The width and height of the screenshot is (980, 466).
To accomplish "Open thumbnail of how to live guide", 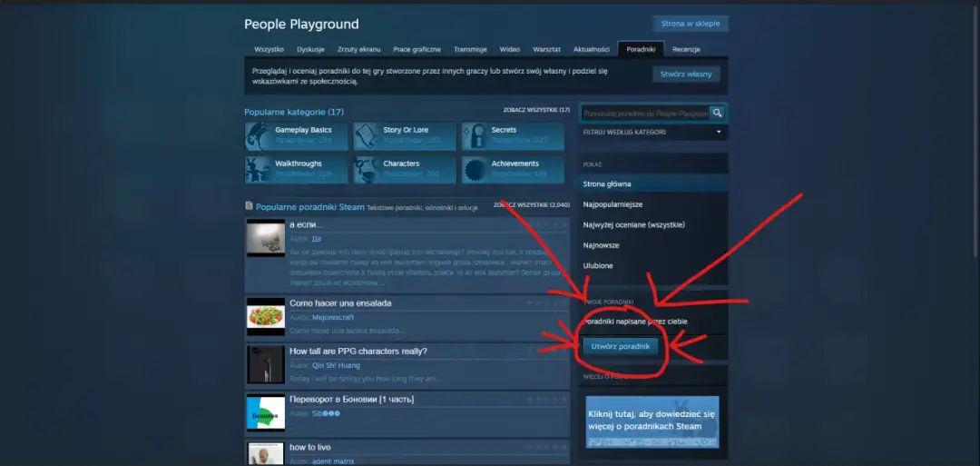I will 266,453.
